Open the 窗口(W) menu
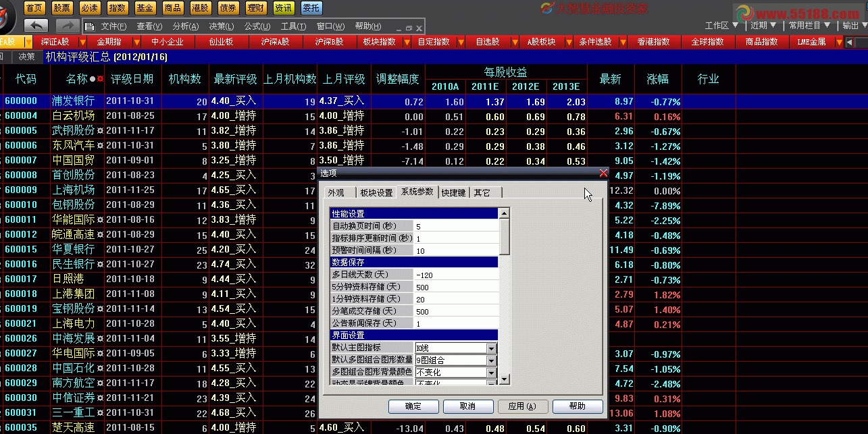 click(330, 27)
